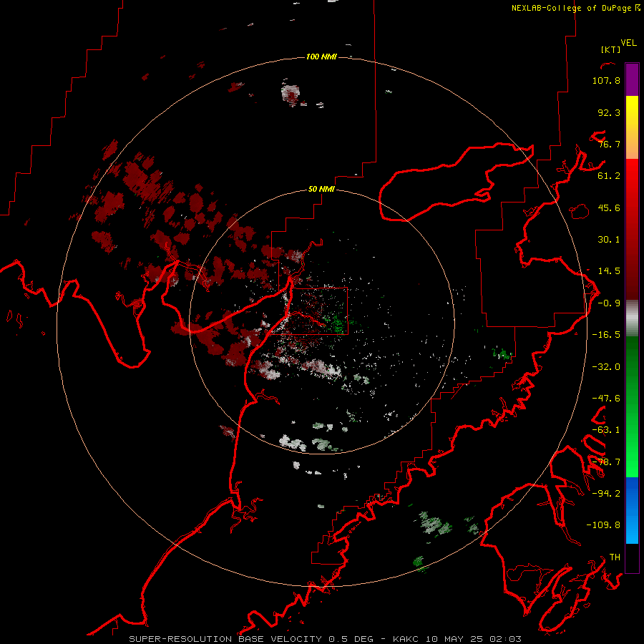Click the 107.8 velocity scale value

(606, 80)
